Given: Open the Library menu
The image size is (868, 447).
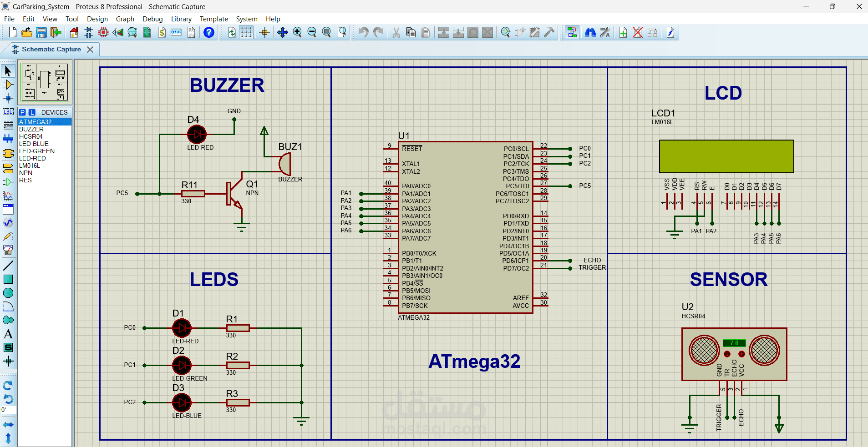Looking at the screenshot, I should point(181,19).
